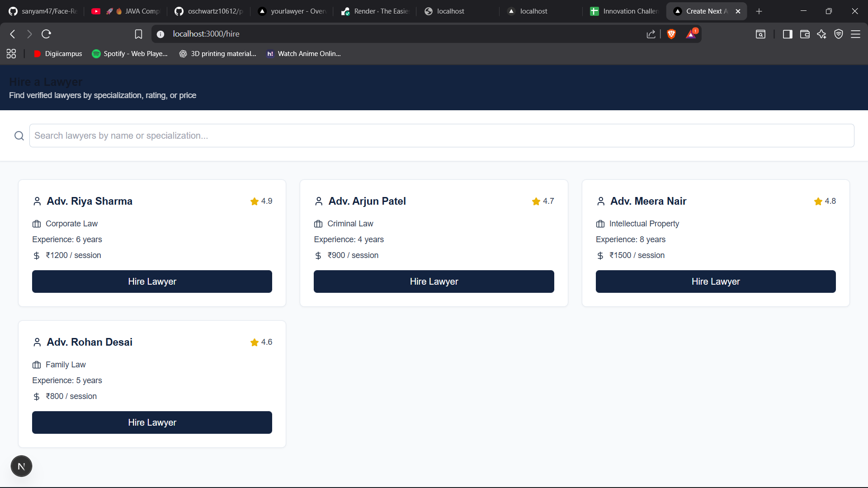
Task: Open the Brave wallet icon
Action: pyautogui.click(x=805, y=34)
